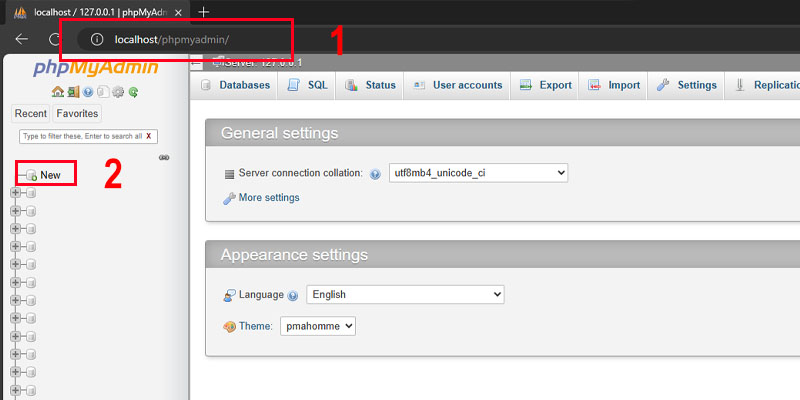Click the Recent button
This screenshot has width=800, height=400.
tap(31, 113)
